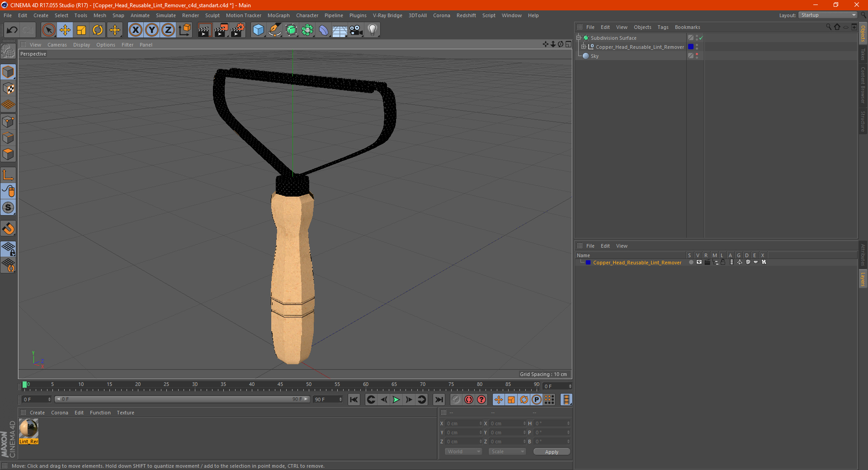Go to start of animation

click(x=354, y=399)
